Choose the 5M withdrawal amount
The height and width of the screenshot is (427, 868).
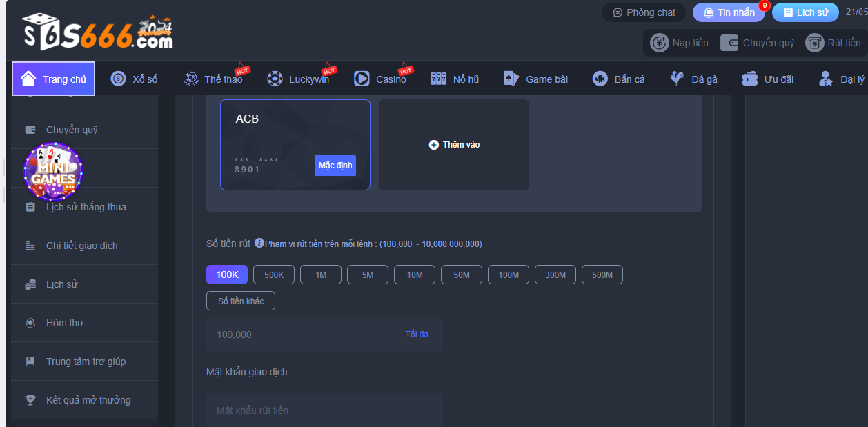pos(368,275)
